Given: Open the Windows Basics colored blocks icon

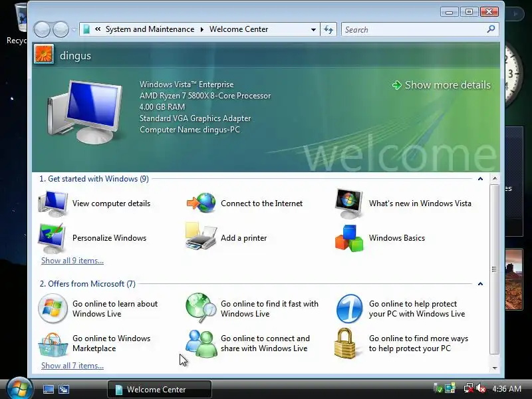Looking at the screenshot, I should click(349, 238).
